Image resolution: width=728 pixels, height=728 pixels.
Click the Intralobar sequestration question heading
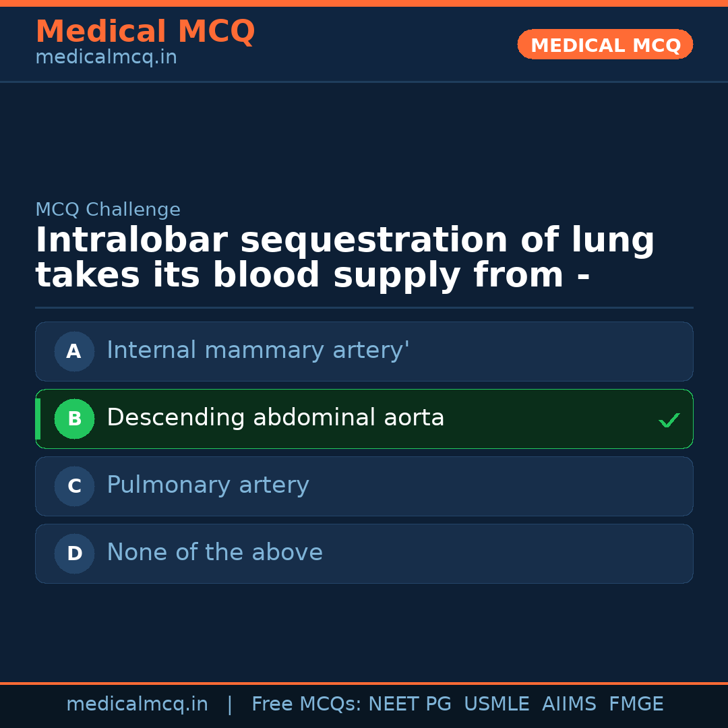344,258
